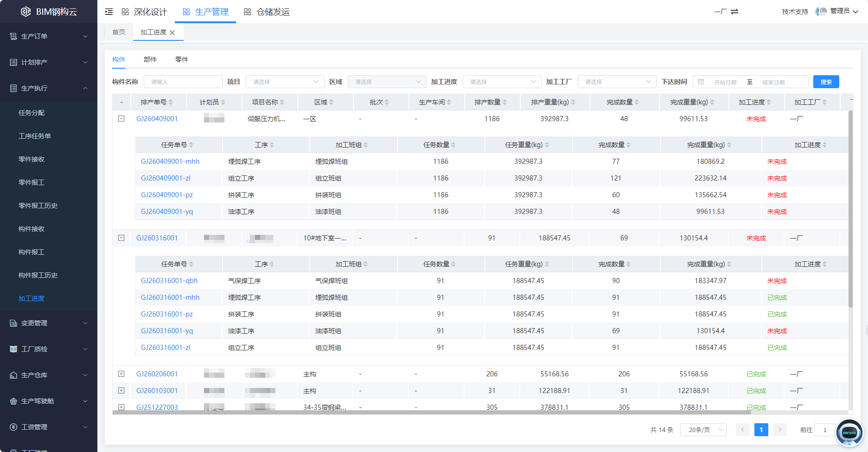
Task: Click the table's horizontal scrollbar
Action: click(x=431, y=412)
